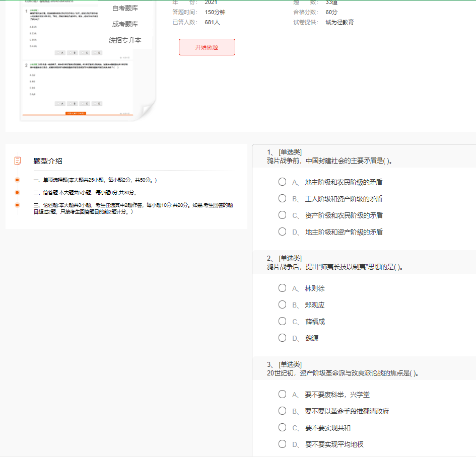Choose answer A 林则徐
476x460 pixels.
(x=282, y=288)
